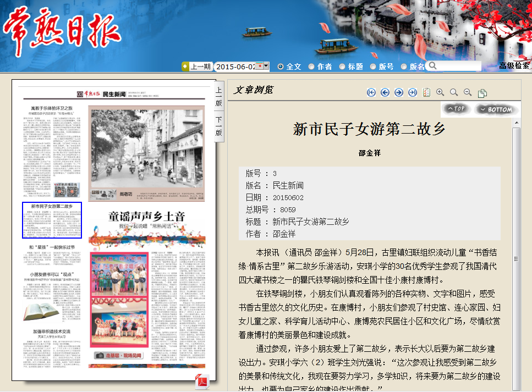Click the yellow previous-issue arrow icon
Image resolution: width=532 pixels, height=392 pixels.
(185, 67)
